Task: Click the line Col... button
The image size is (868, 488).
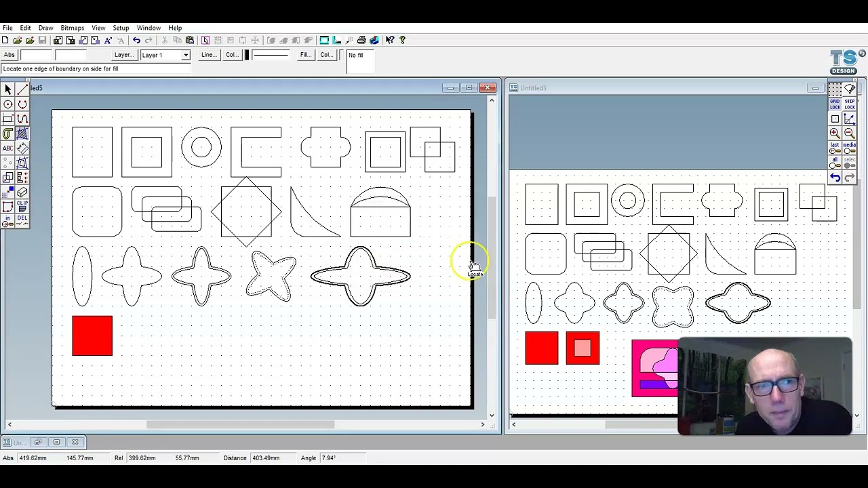Action: (x=232, y=55)
